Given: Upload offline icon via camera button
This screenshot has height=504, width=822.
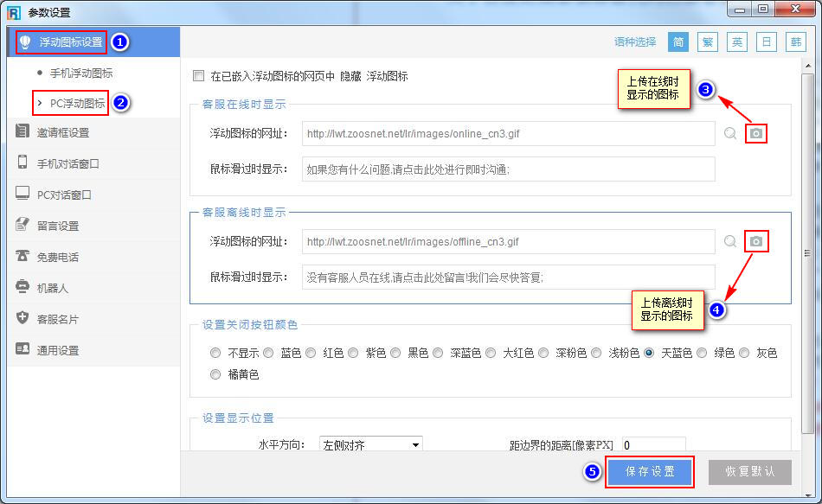Looking at the screenshot, I should (x=755, y=241).
